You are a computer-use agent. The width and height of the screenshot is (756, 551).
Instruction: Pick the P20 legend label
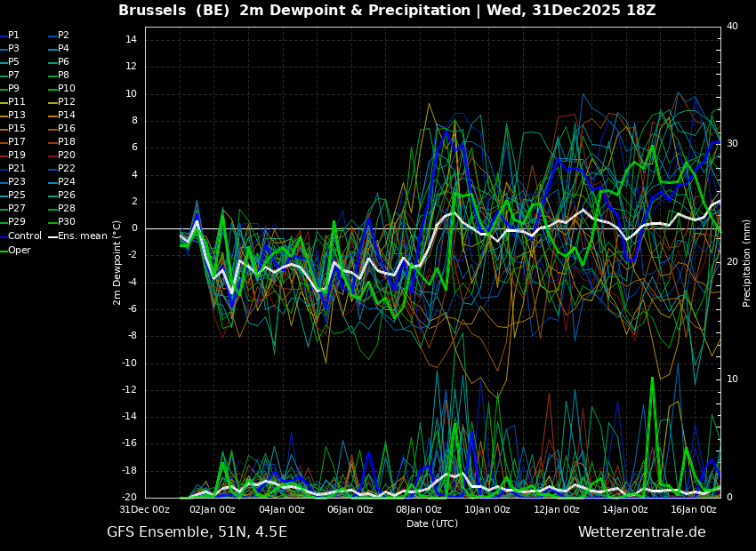(x=67, y=156)
